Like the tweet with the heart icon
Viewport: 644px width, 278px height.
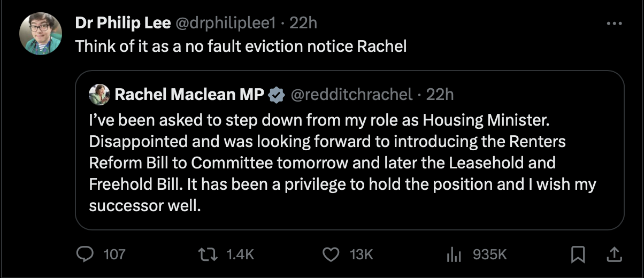click(332, 254)
